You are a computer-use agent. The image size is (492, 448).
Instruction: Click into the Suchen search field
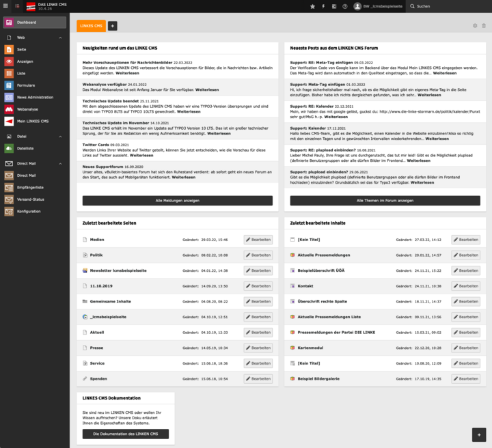pos(449,6)
